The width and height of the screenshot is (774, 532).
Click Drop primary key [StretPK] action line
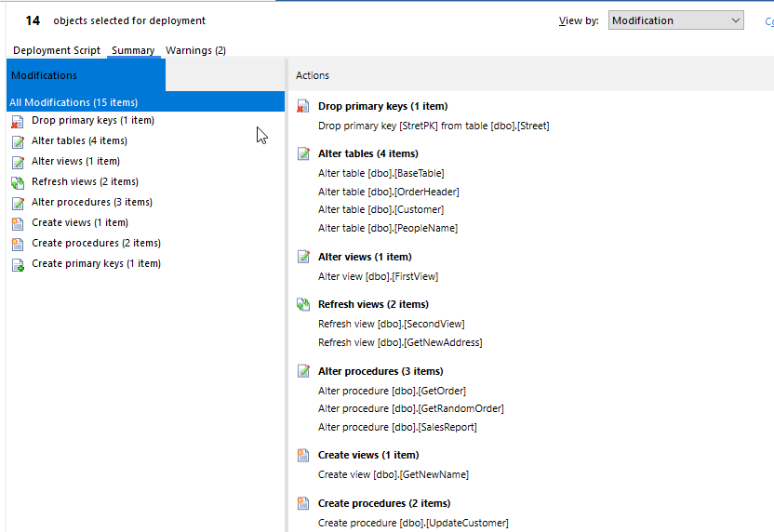click(x=434, y=126)
